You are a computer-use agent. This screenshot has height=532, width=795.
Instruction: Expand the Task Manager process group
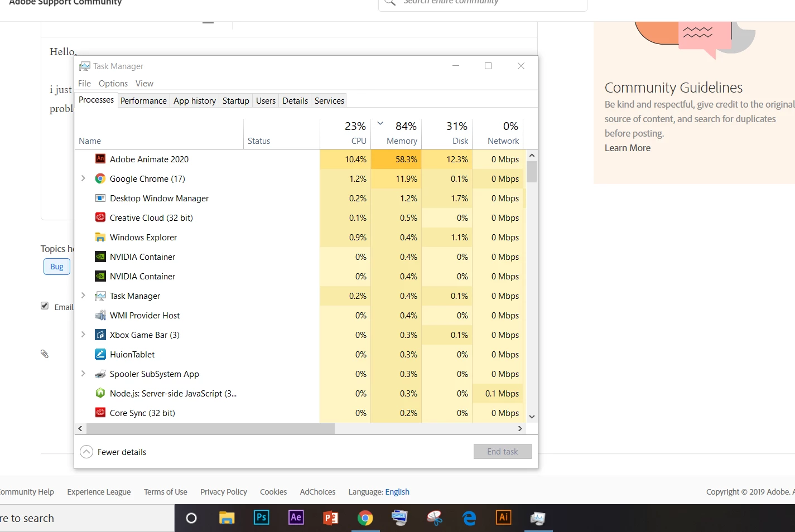[x=83, y=296]
